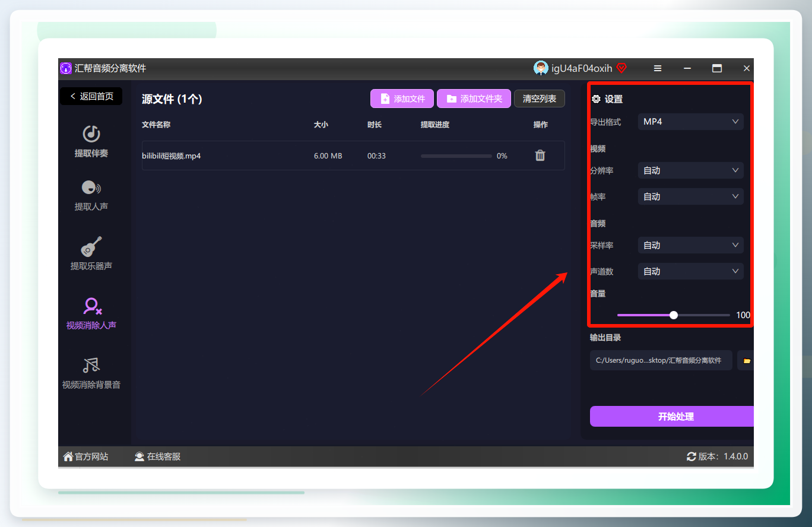Viewport: 812px width, 527px height.
Task: Click the version refresh icon
Action: click(692, 456)
